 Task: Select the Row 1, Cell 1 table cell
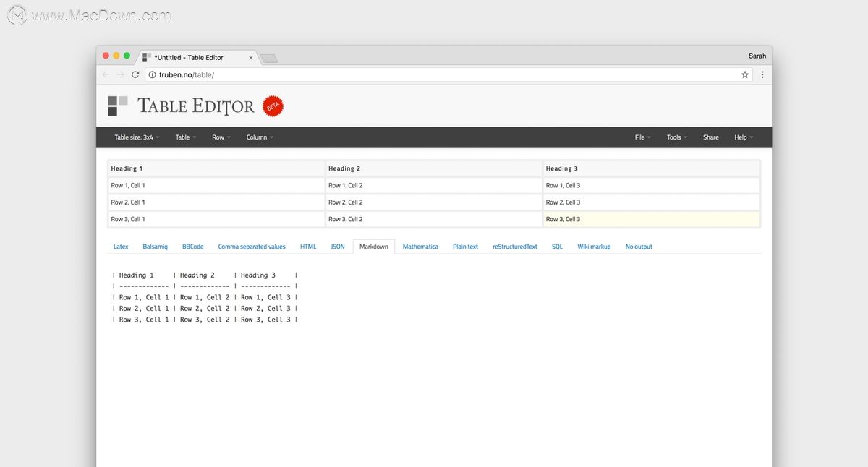coord(216,186)
